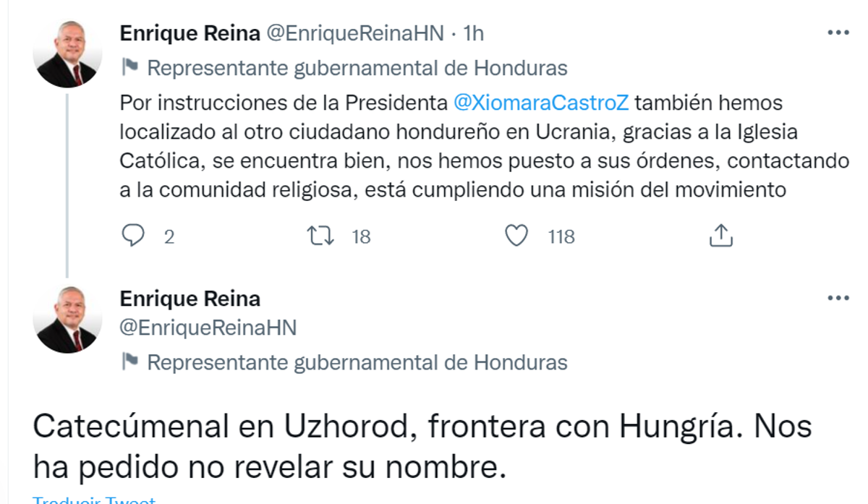Reply to Enrique Reina's tweet

[134, 234]
